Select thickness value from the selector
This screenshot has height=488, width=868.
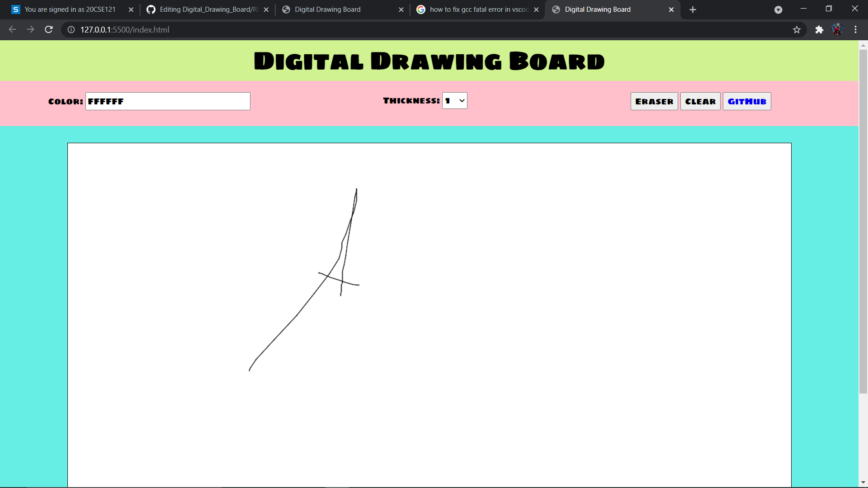pyautogui.click(x=454, y=100)
